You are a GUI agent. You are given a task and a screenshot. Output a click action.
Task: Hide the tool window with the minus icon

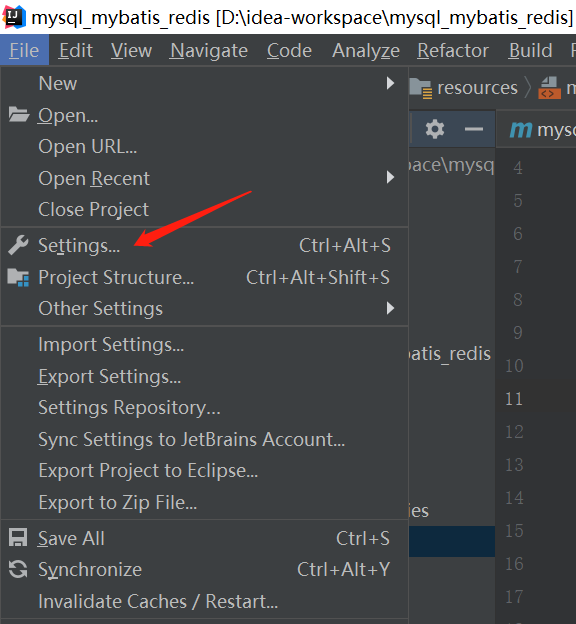tap(474, 129)
